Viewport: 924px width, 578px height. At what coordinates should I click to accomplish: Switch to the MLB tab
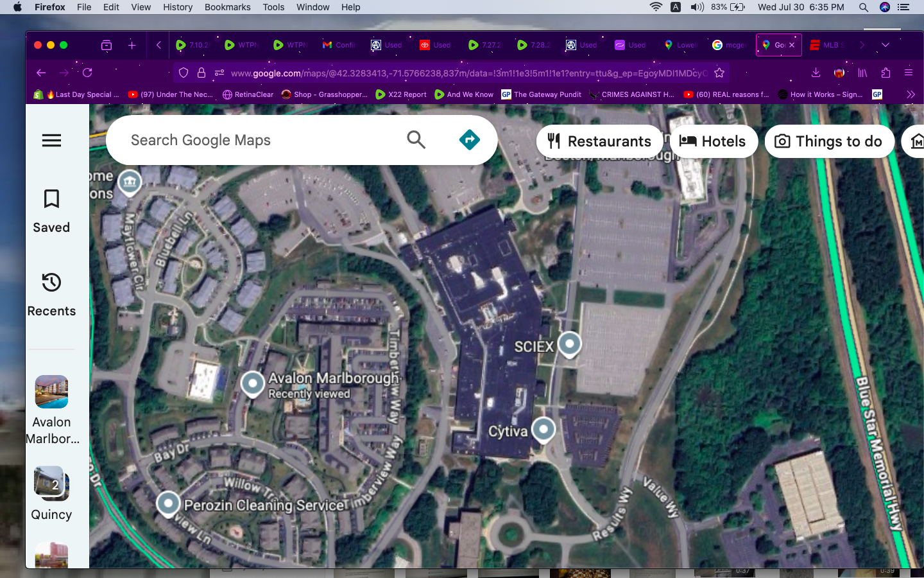[x=826, y=45]
